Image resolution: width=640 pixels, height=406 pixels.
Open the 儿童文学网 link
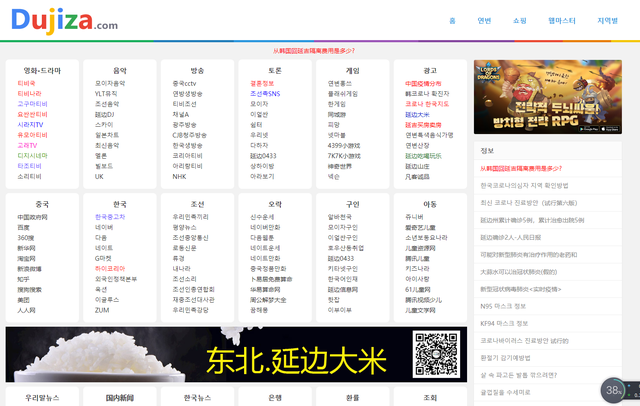420,310
